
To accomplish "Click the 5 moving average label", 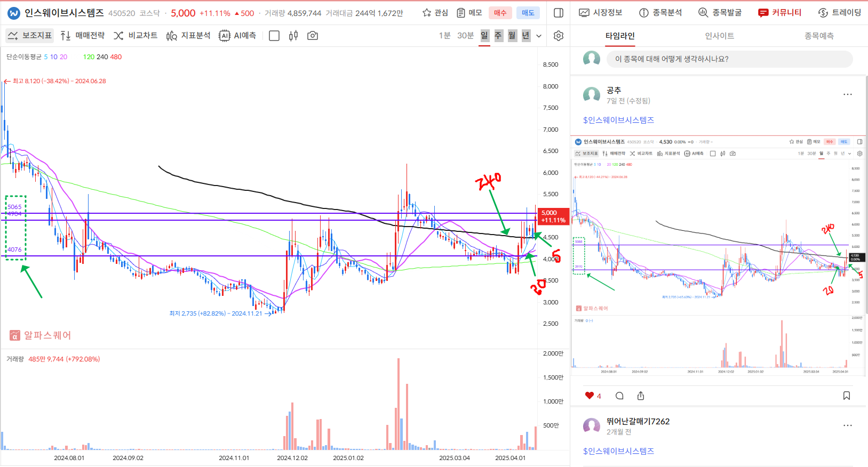I will click(46, 57).
